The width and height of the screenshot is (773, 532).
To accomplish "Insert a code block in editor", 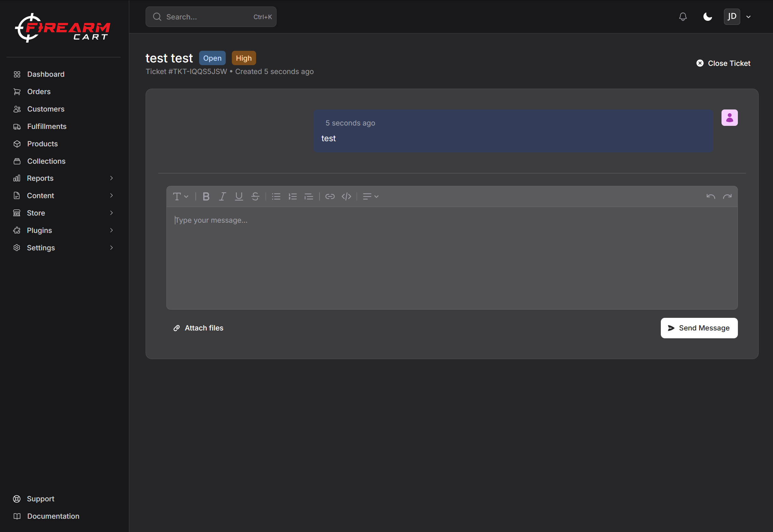I will 346,196.
